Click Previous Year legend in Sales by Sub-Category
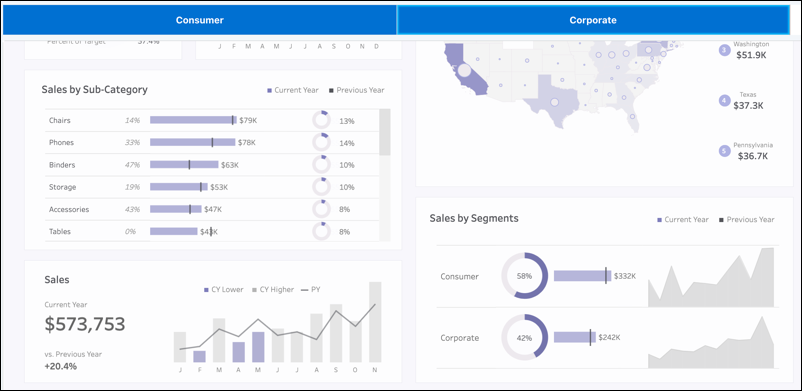The image size is (802, 391). [x=357, y=90]
